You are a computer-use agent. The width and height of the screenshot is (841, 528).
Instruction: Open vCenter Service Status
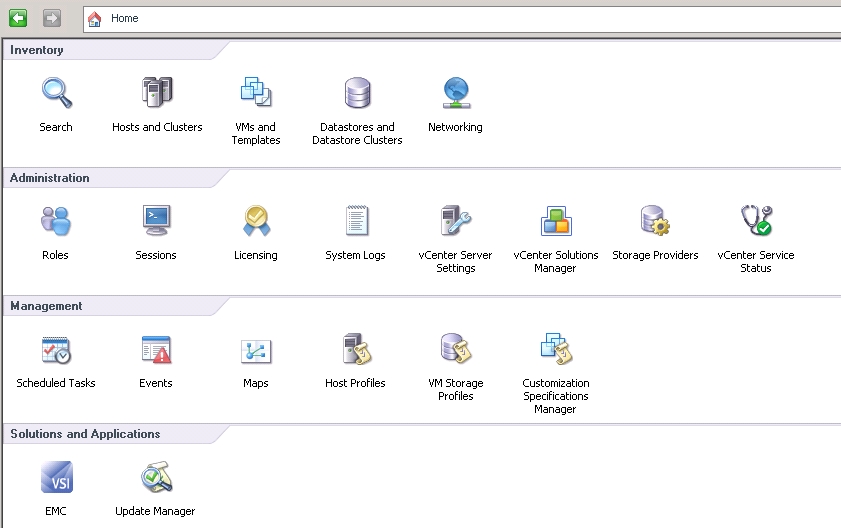point(756,220)
